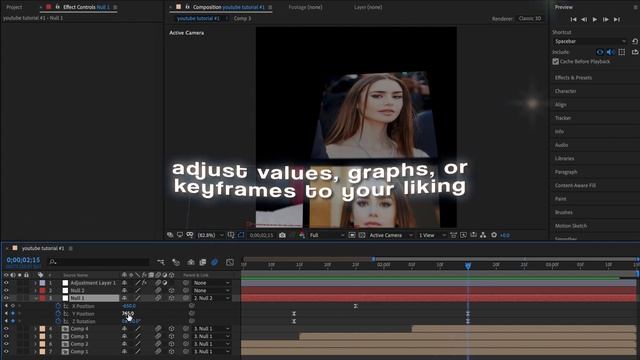
Task: Click the label color swatch of Comp 2
Action: coord(42,344)
